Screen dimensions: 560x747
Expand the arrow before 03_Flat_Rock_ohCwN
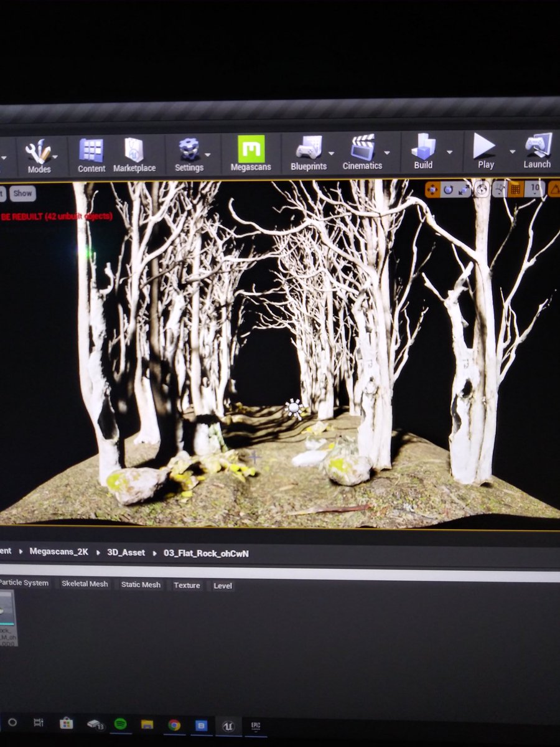tap(156, 553)
